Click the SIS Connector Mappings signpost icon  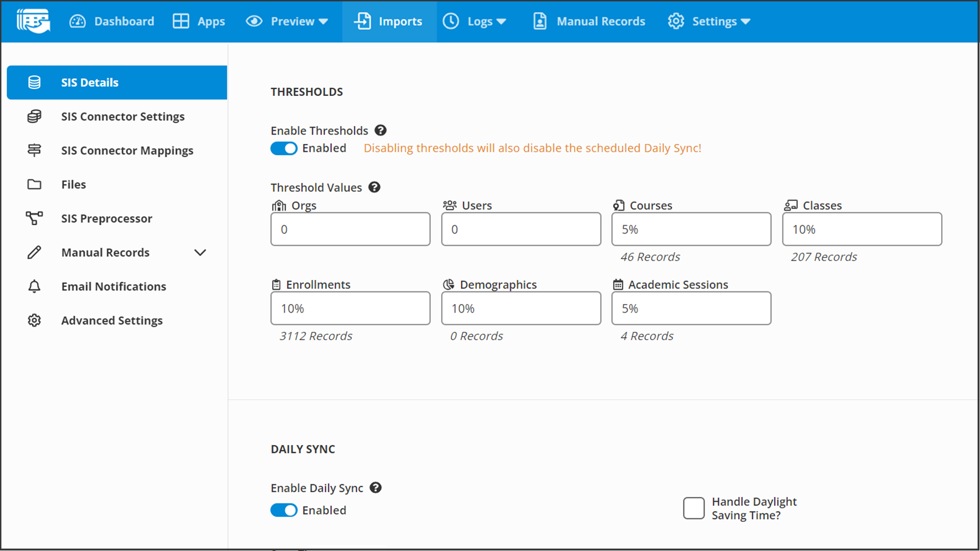click(x=34, y=151)
